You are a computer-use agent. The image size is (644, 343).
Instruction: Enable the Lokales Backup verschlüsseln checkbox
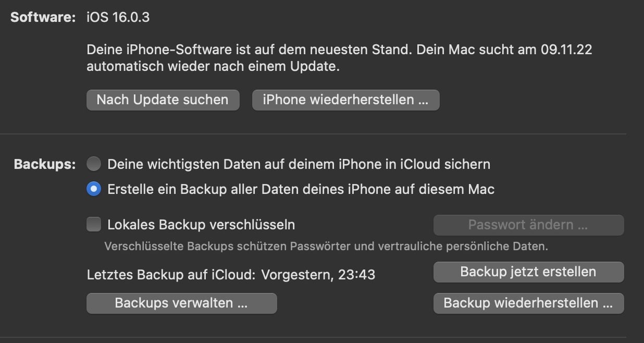point(94,225)
